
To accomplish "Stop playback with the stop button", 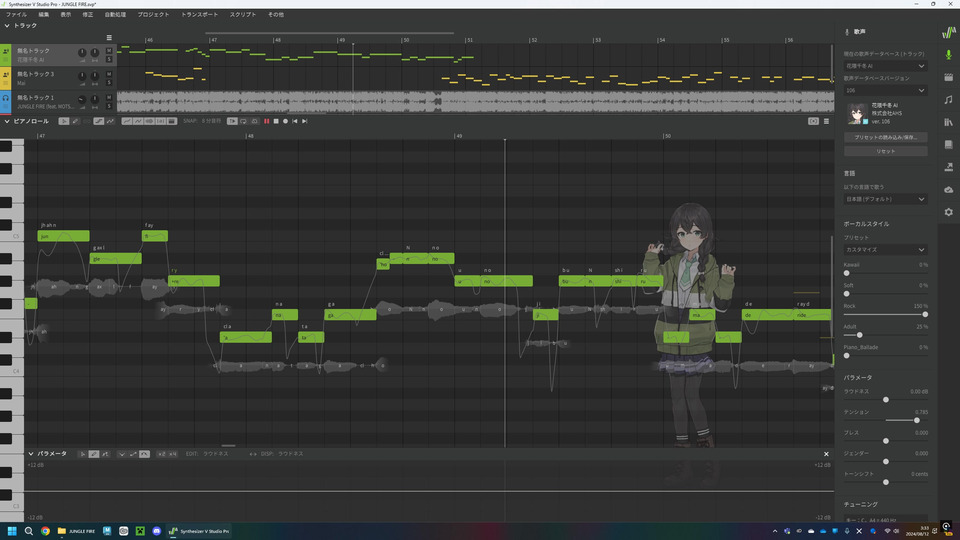I will [276, 121].
